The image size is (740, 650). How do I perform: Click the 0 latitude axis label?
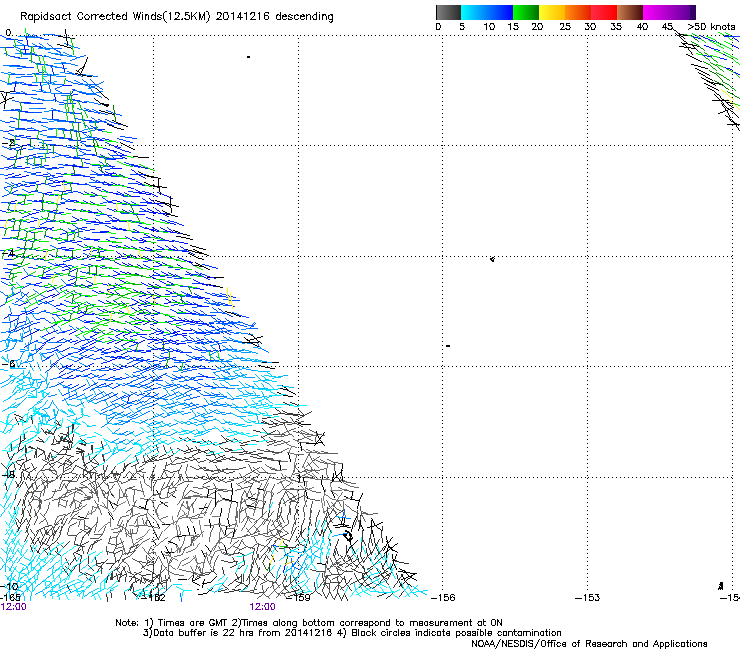point(8,33)
